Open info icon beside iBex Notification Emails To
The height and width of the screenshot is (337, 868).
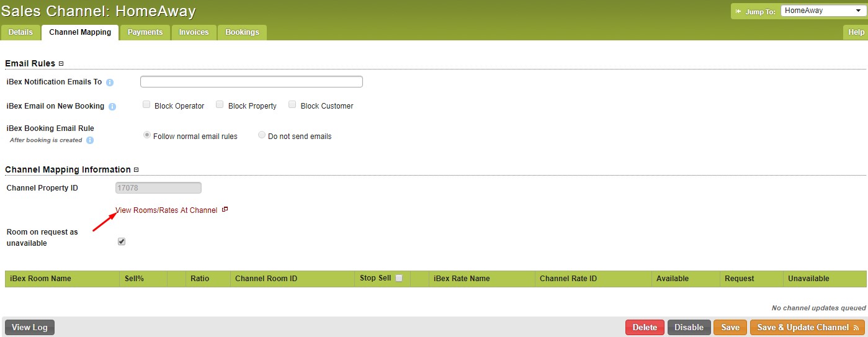click(110, 83)
